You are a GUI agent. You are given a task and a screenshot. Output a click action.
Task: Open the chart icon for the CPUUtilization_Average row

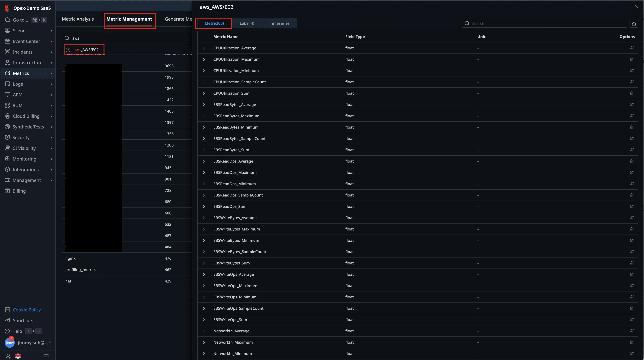point(632,48)
